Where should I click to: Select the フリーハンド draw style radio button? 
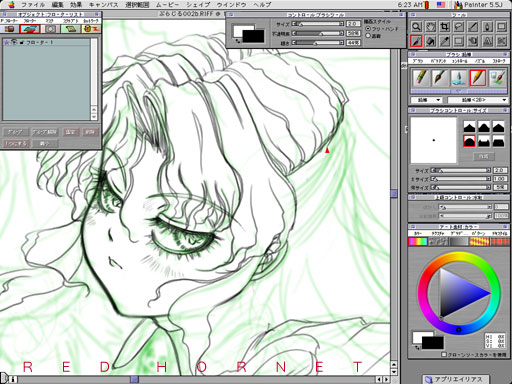[368, 29]
